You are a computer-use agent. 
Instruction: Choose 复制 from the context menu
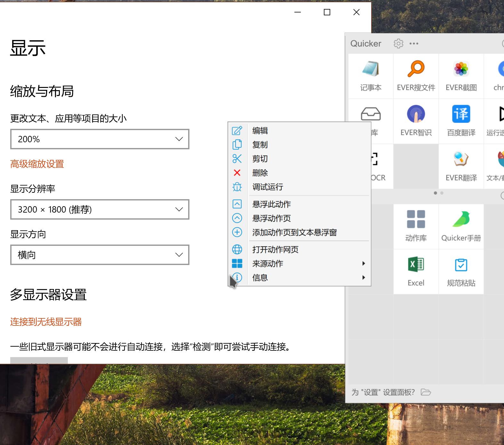click(300, 144)
